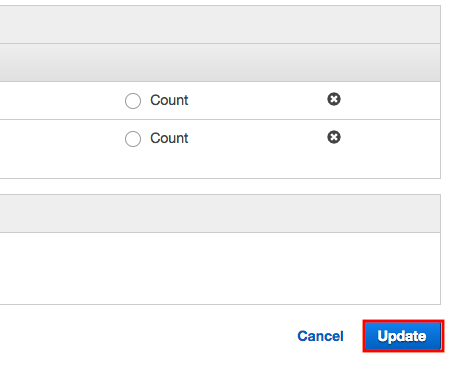
Task: Select the Count radio button in second row
Action: click(133, 139)
